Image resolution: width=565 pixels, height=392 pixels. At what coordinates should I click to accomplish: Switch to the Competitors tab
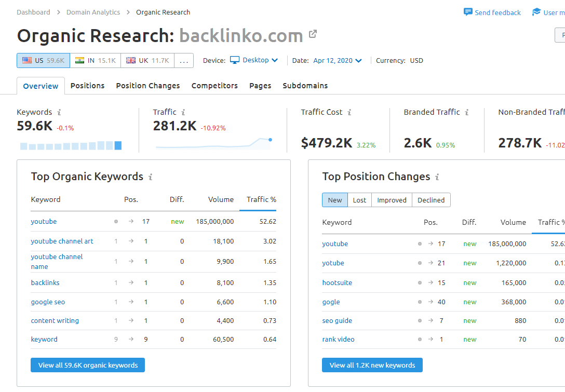[214, 86]
